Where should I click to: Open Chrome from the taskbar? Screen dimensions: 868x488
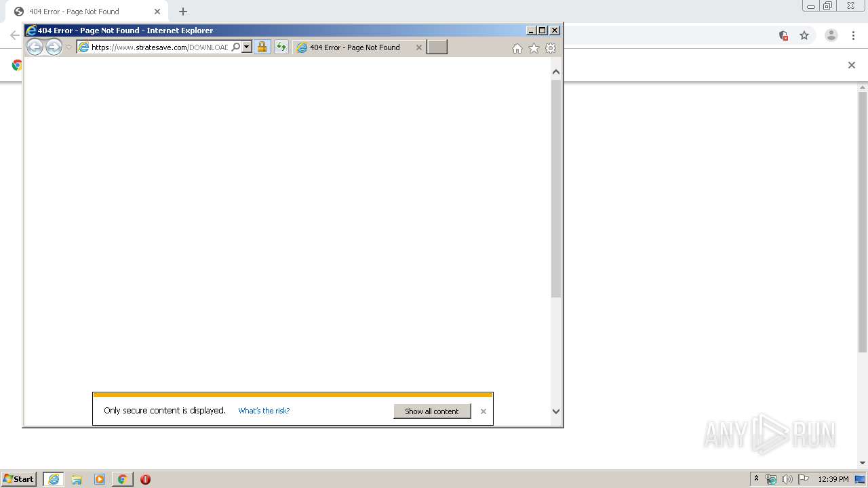[122, 479]
